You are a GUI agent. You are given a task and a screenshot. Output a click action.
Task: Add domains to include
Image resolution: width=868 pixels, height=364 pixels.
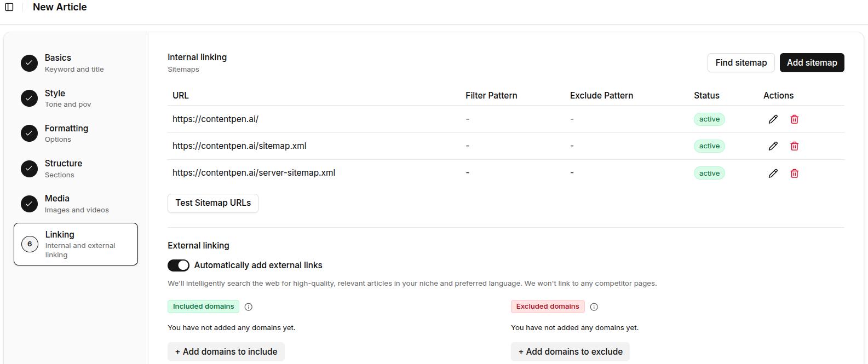click(226, 351)
